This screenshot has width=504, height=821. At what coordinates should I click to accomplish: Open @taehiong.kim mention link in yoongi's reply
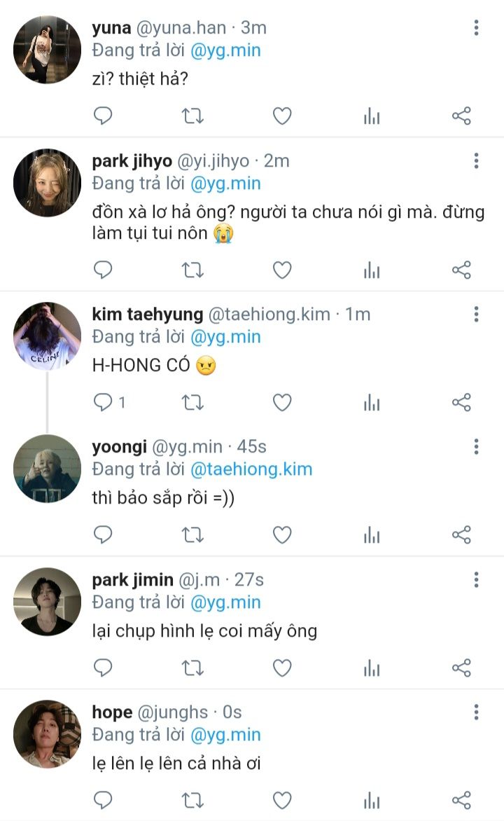pyautogui.click(x=252, y=469)
